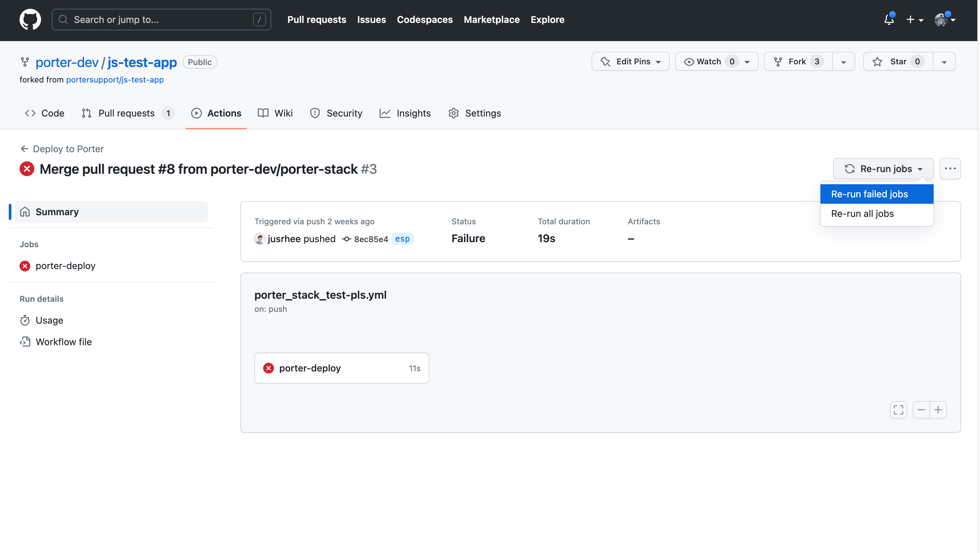Viewport: 980px width, 553px height.
Task: Star the js-test-app repository
Action: click(898, 62)
